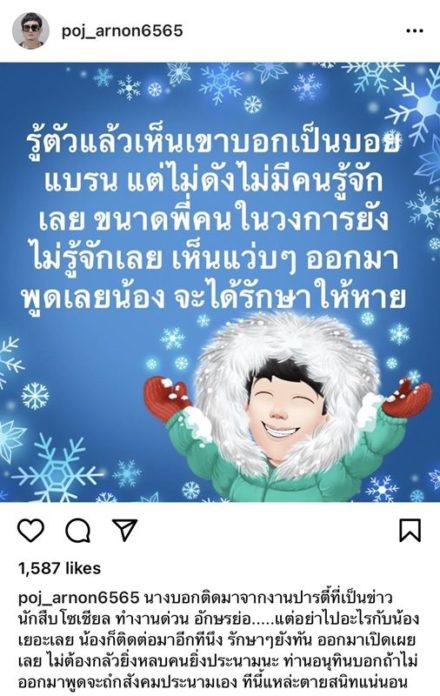Tap the caption line starting with นักสืบโซเชียล

[218, 619]
